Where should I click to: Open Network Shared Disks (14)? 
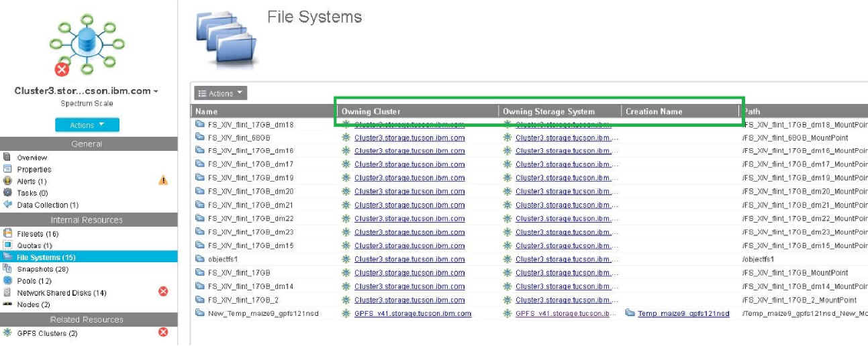pos(62,293)
